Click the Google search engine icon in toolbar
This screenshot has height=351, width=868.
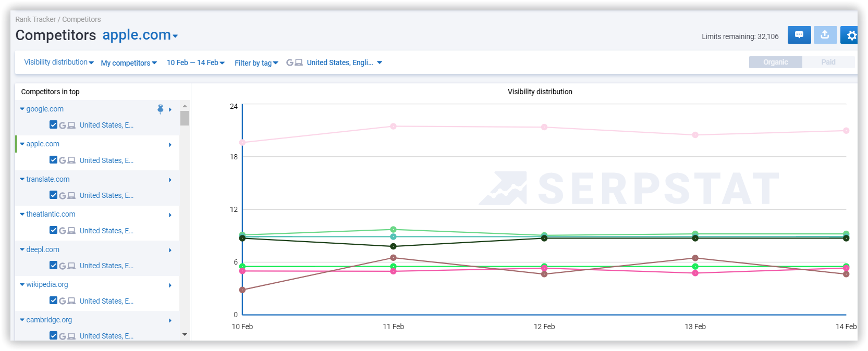pyautogui.click(x=290, y=62)
